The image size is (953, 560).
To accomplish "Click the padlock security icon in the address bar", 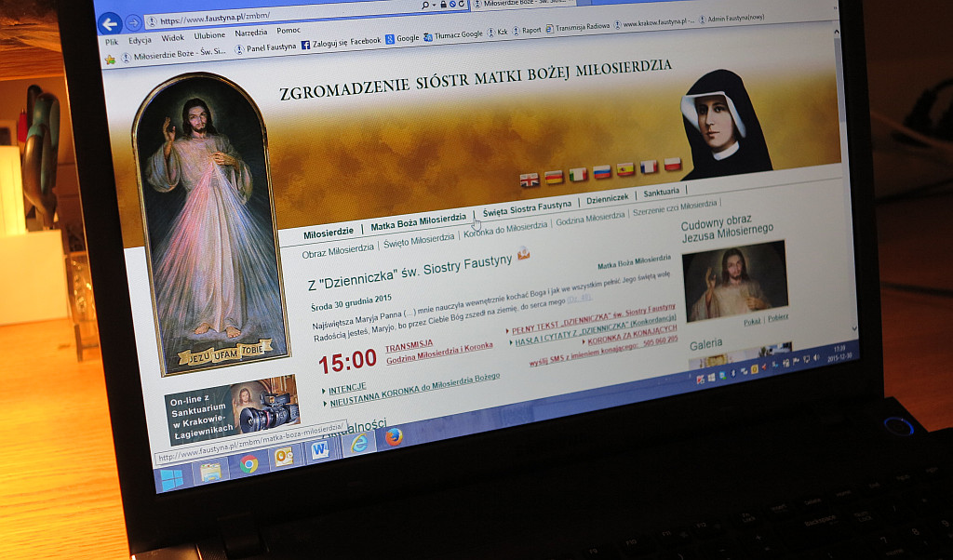I will coord(444,5).
